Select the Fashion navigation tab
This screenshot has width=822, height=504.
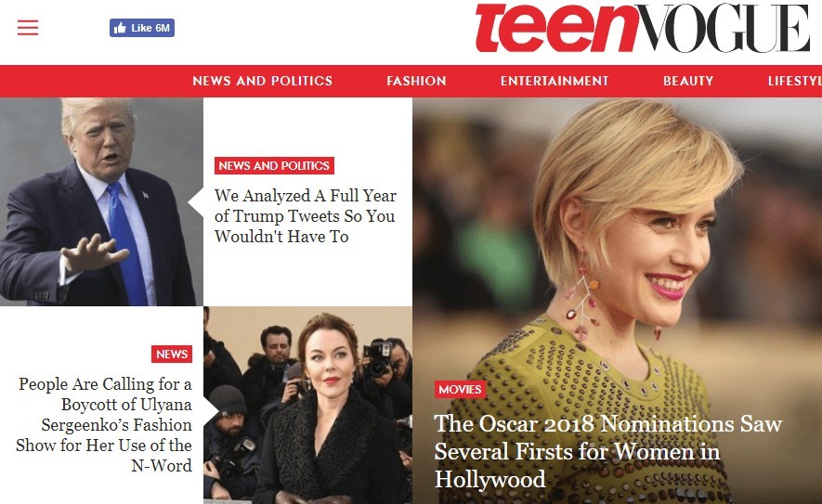(416, 81)
